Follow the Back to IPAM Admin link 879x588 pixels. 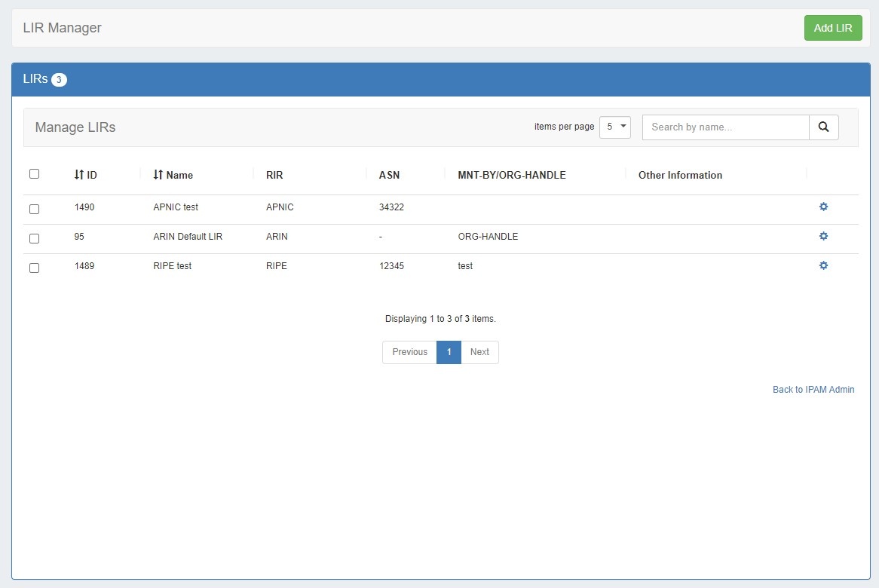(x=813, y=390)
